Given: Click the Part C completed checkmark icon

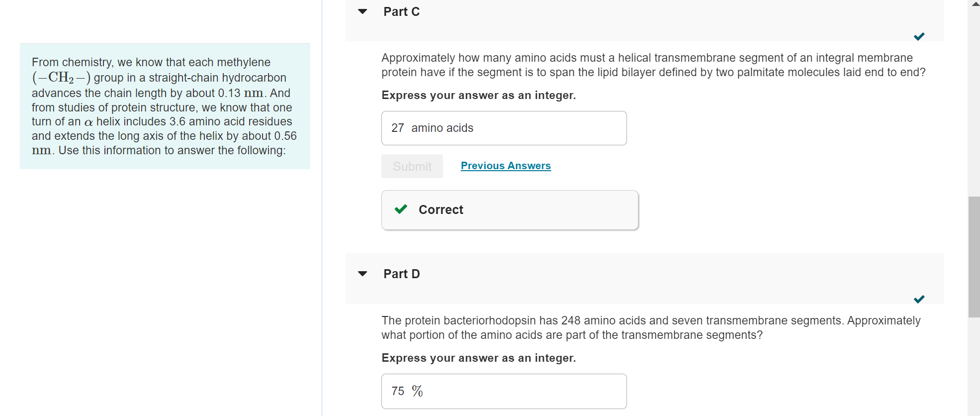Looking at the screenshot, I should coord(919,36).
